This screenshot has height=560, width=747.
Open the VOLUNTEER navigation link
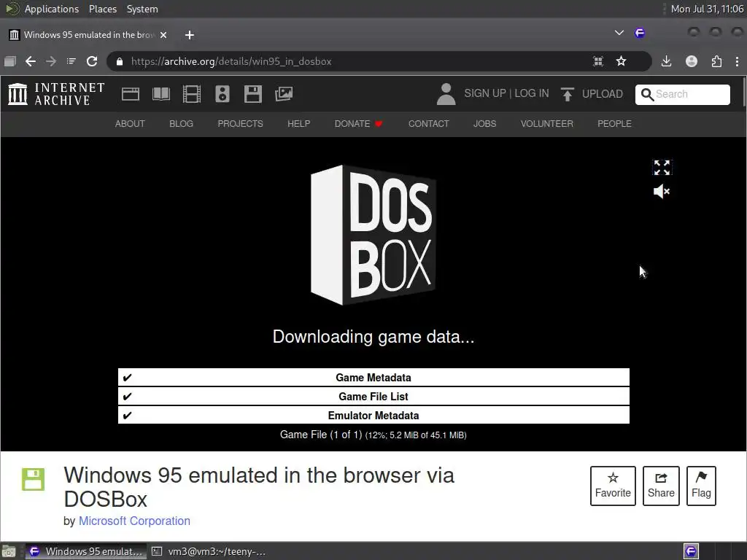tap(547, 124)
